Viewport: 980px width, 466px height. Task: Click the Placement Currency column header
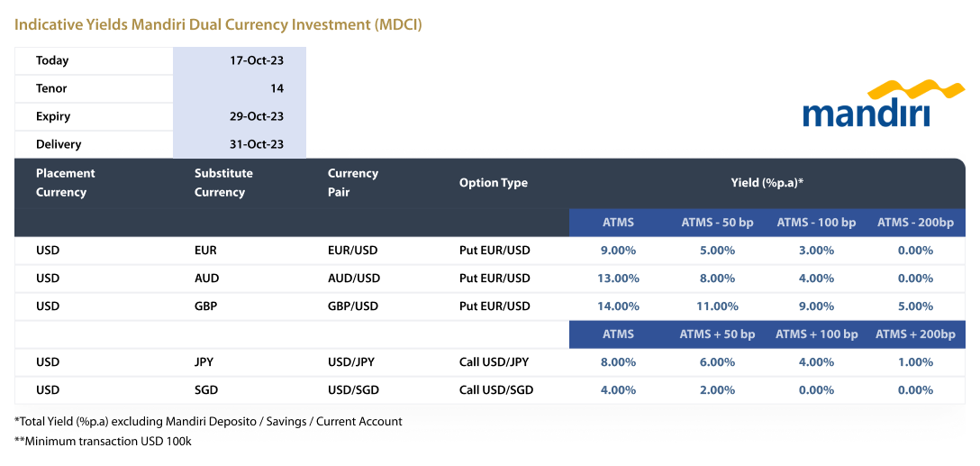coord(66,183)
